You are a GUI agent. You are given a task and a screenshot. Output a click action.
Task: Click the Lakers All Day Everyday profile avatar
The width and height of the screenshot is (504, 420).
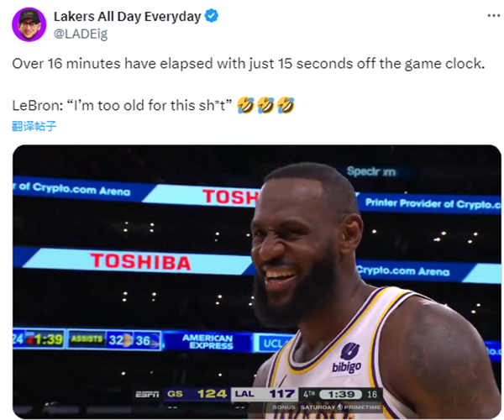(29, 24)
